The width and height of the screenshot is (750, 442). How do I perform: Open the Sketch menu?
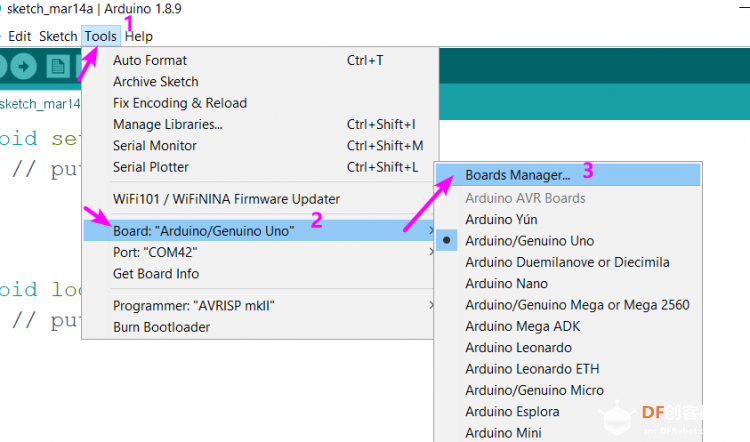click(58, 36)
